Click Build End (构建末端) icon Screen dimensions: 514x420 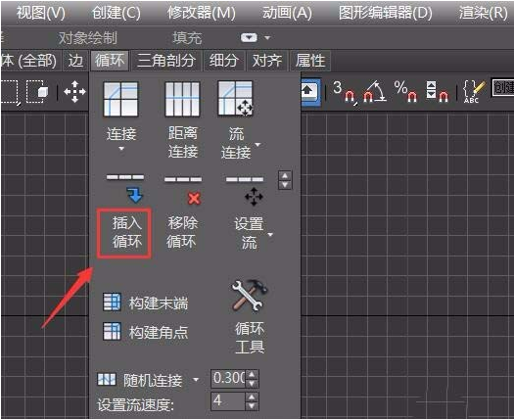[112, 302]
